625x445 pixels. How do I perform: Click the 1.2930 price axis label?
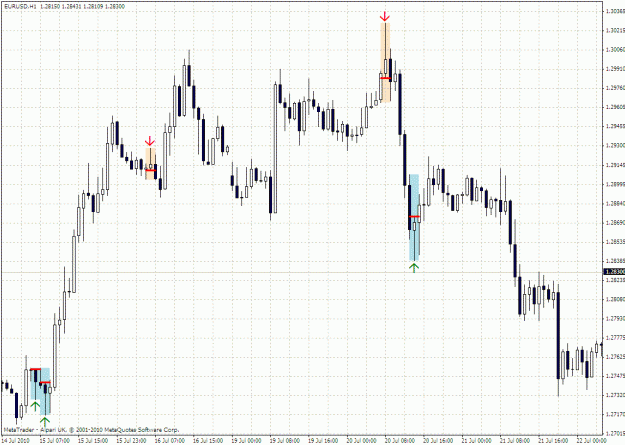pyautogui.click(x=615, y=145)
